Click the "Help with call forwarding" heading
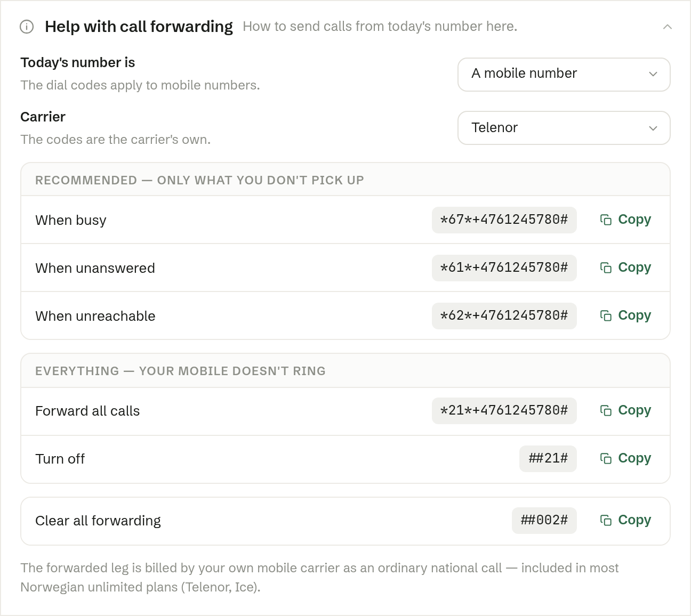The height and width of the screenshot is (616, 691). point(139,27)
